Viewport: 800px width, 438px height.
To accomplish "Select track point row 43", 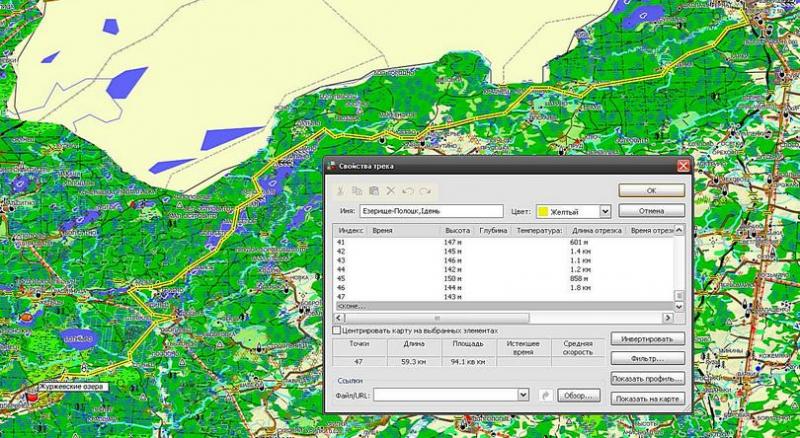I will tap(504, 260).
